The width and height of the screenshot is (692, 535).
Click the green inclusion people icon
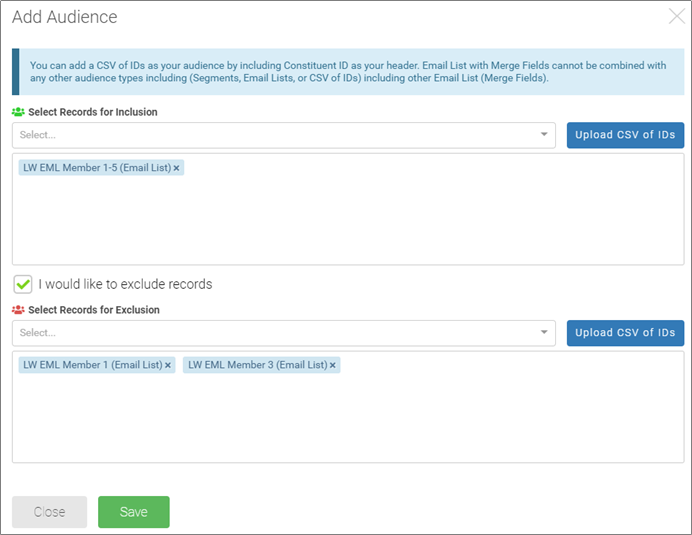point(18,112)
